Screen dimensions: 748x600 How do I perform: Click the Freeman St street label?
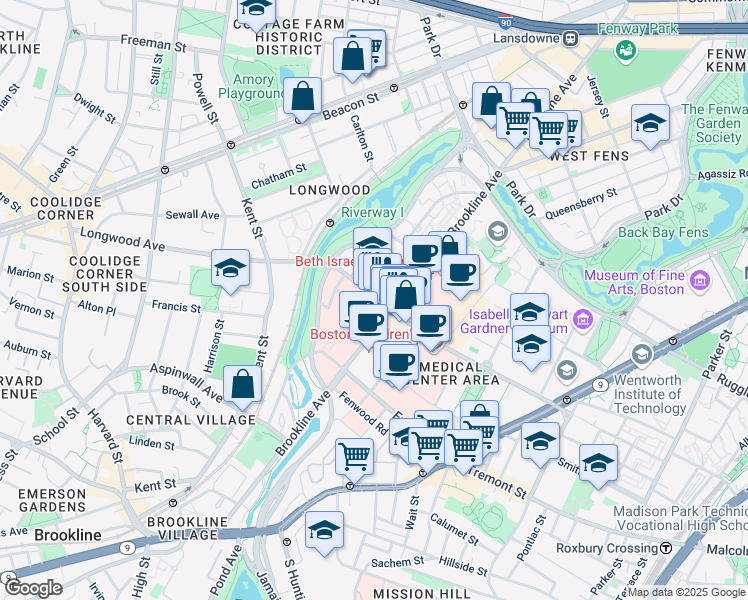[x=154, y=43]
